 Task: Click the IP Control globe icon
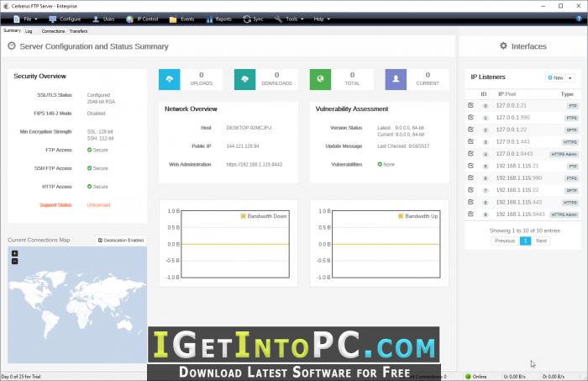coord(129,19)
